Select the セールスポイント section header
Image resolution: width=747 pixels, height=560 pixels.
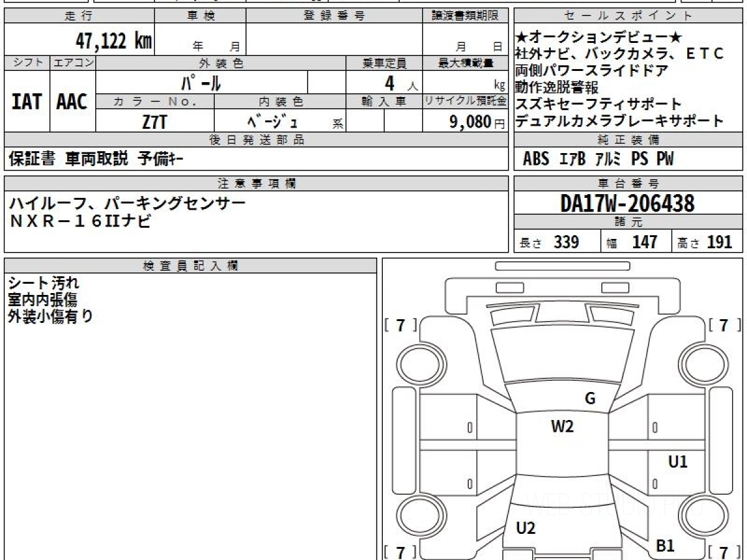point(629,16)
